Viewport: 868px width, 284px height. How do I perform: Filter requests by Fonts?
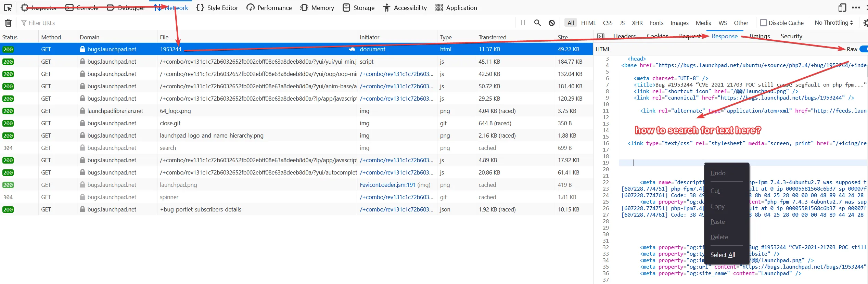tap(656, 23)
